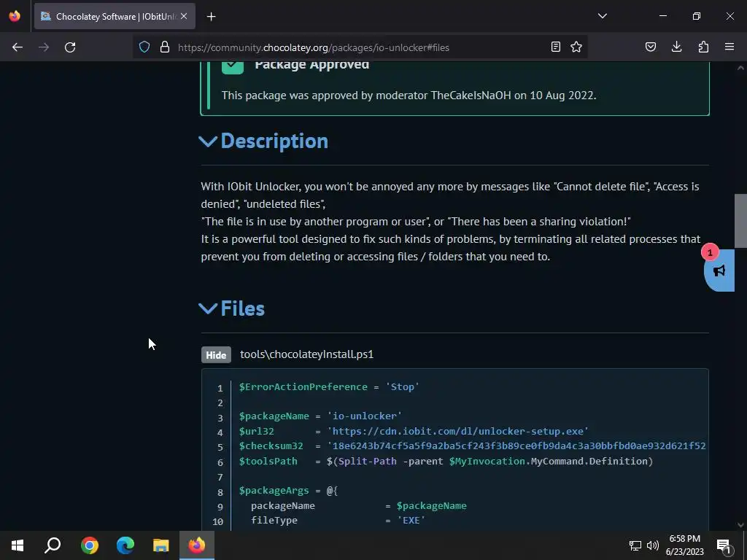Collapse the Files section
Image resolution: width=747 pixels, height=560 pixels.
[x=208, y=308]
